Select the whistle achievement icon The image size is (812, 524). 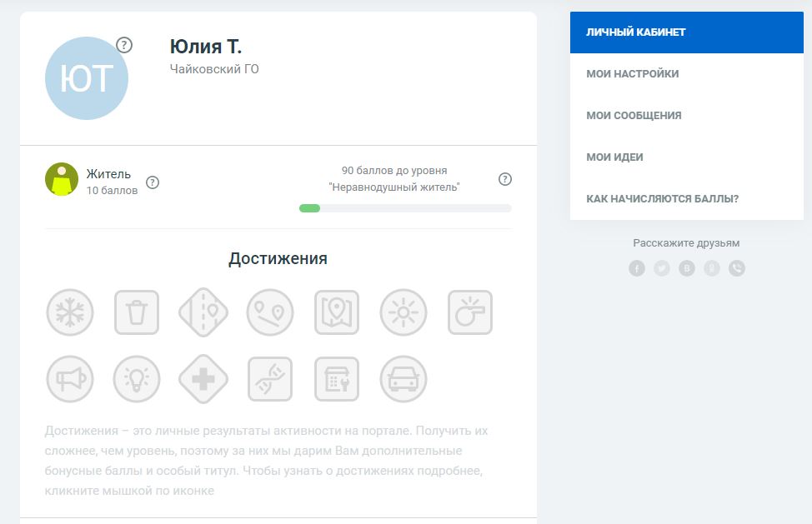coord(470,312)
